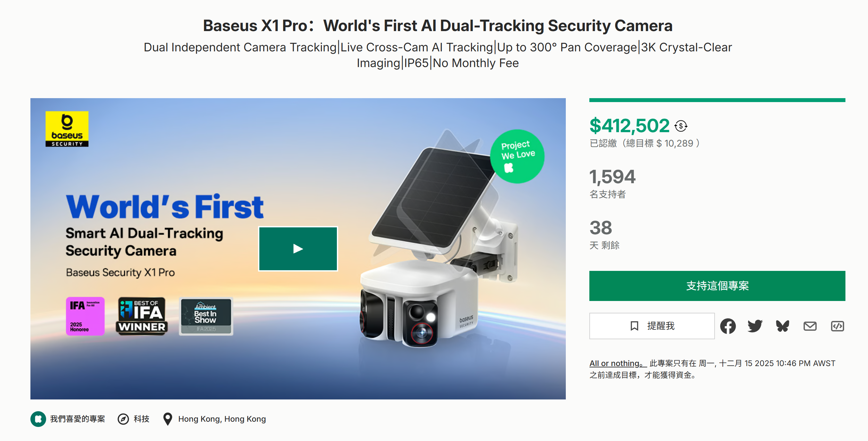
Task: Click the bookmark icon in 提醒我 button
Action: click(x=634, y=326)
